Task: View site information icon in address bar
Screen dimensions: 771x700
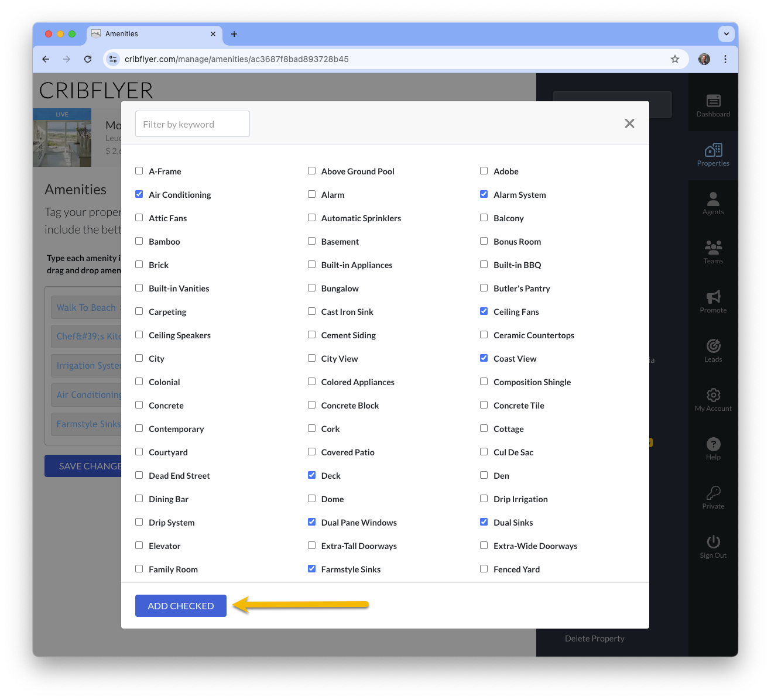Action: [x=114, y=59]
